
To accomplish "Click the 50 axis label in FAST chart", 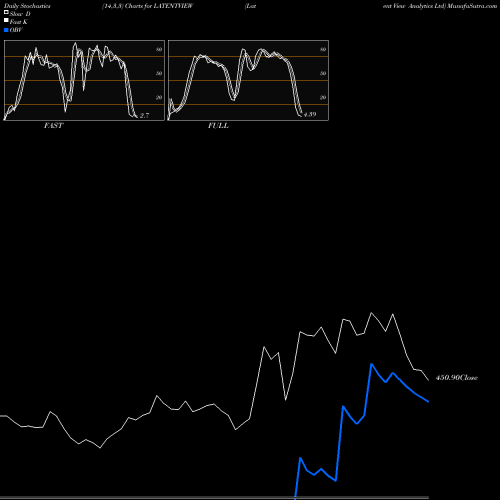I will (x=159, y=73).
